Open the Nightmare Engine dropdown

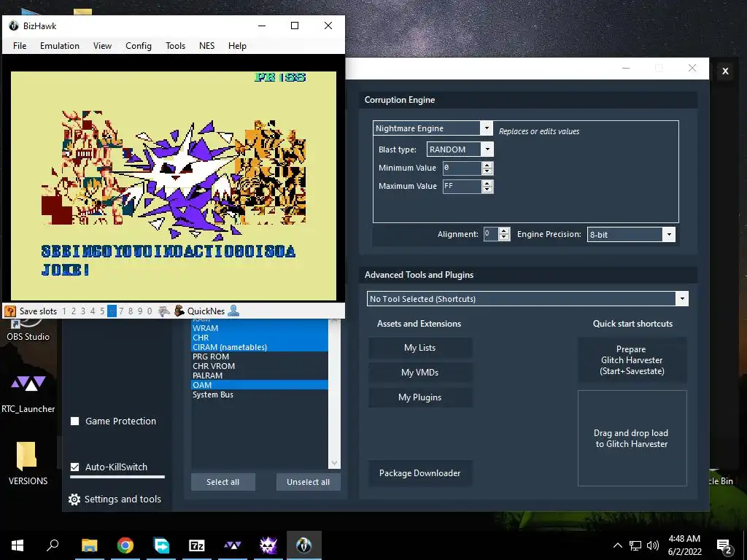pos(487,128)
